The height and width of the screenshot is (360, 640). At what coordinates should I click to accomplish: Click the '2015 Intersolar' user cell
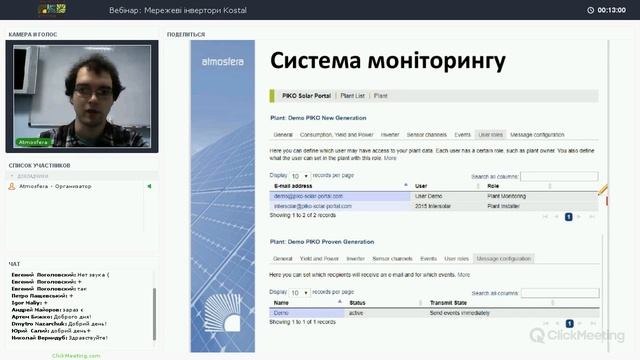(433, 206)
